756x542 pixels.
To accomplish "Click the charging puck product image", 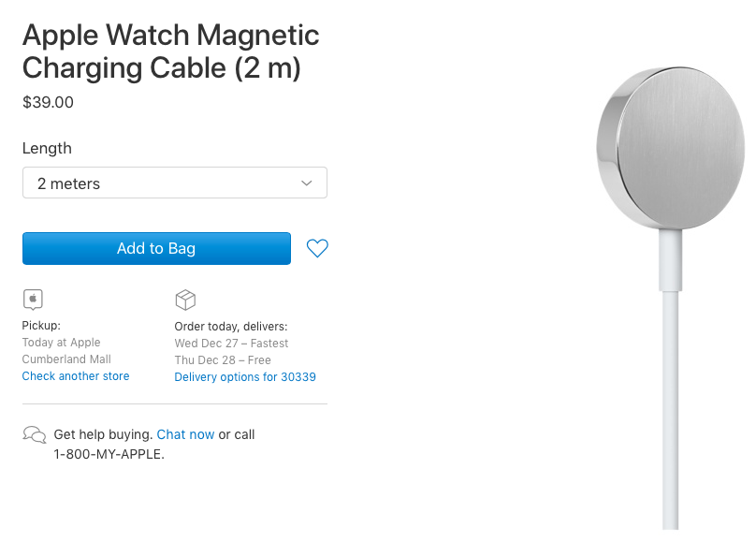I will pos(671,148).
